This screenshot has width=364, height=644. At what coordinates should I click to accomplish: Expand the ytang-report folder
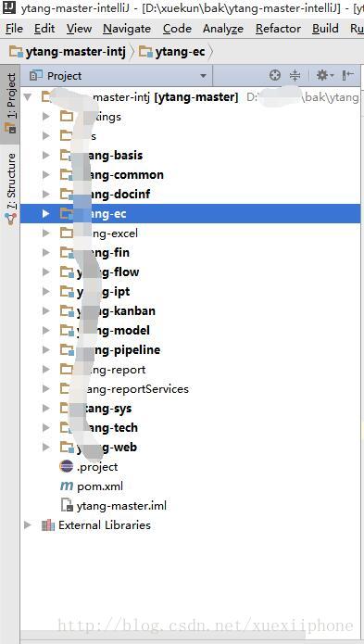pyautogui.click(x=46, y=369)
